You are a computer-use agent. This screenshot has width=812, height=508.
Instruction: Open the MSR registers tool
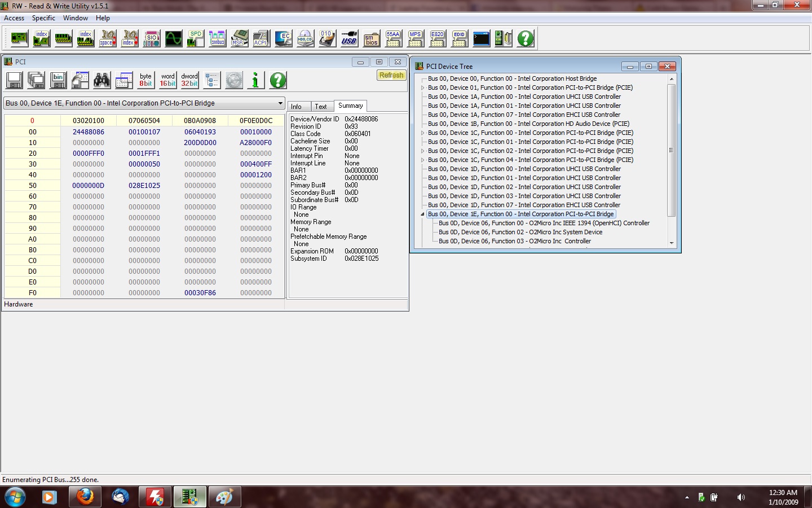240,38
